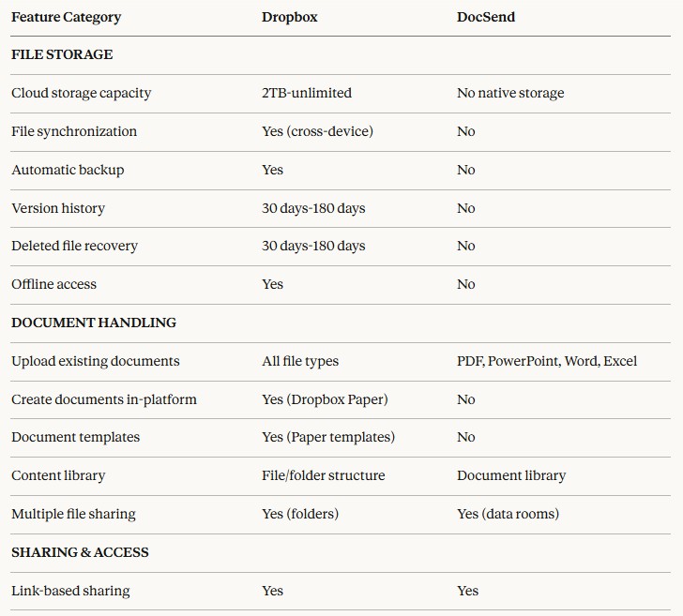
Task: Select the Yes (Paper templates) cell
Action: click(327, 437)
